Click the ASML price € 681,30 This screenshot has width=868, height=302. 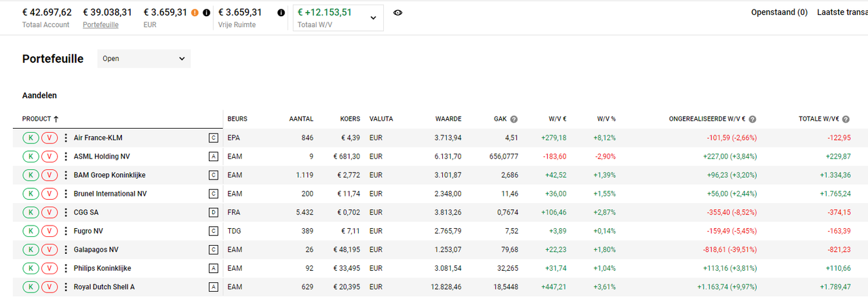point(347,156)
